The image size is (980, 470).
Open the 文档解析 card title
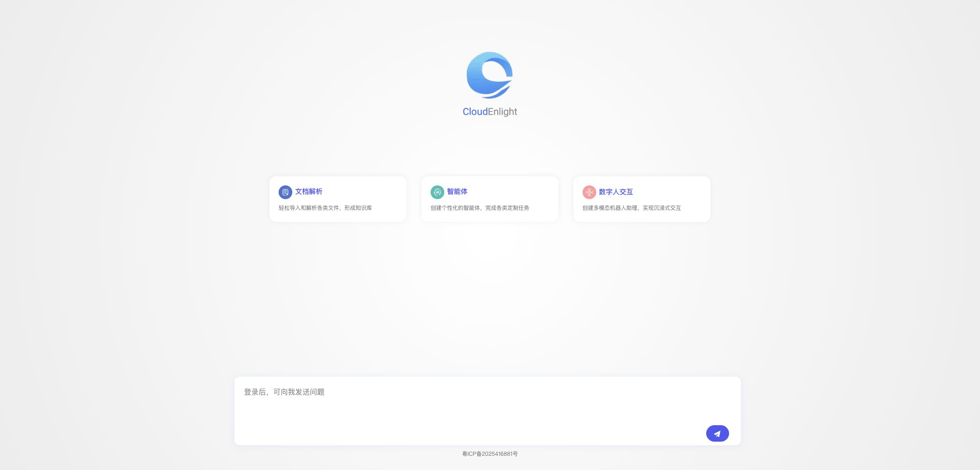click(309, 192)
